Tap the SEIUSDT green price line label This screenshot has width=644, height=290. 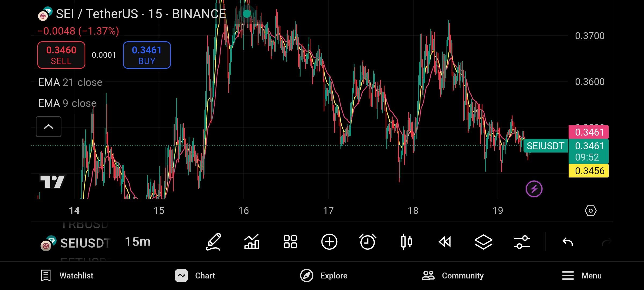[545, 146]
